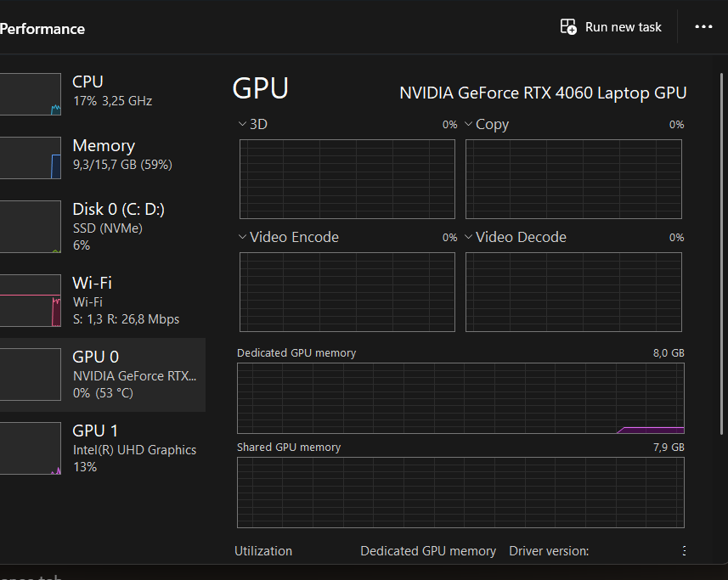Click the Memory usage mini graph
Viewport: 728px width, 580px height.
click(x=31, y=158)
